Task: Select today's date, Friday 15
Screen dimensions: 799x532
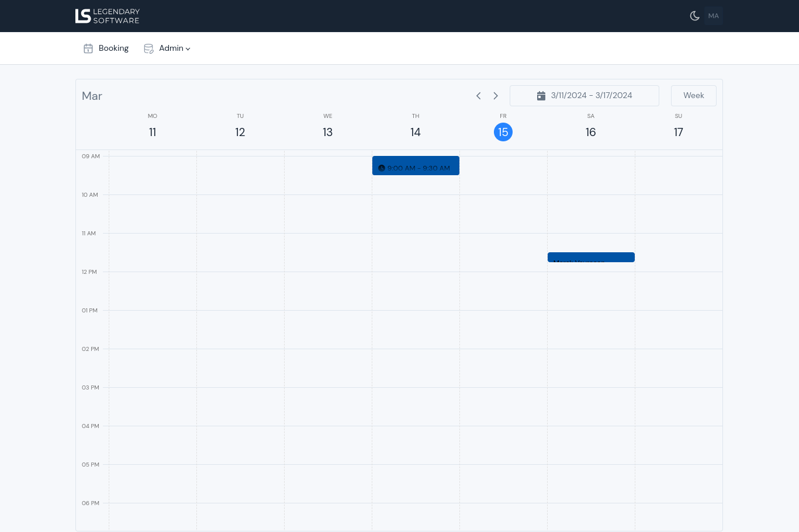Action: click(503, 132)
